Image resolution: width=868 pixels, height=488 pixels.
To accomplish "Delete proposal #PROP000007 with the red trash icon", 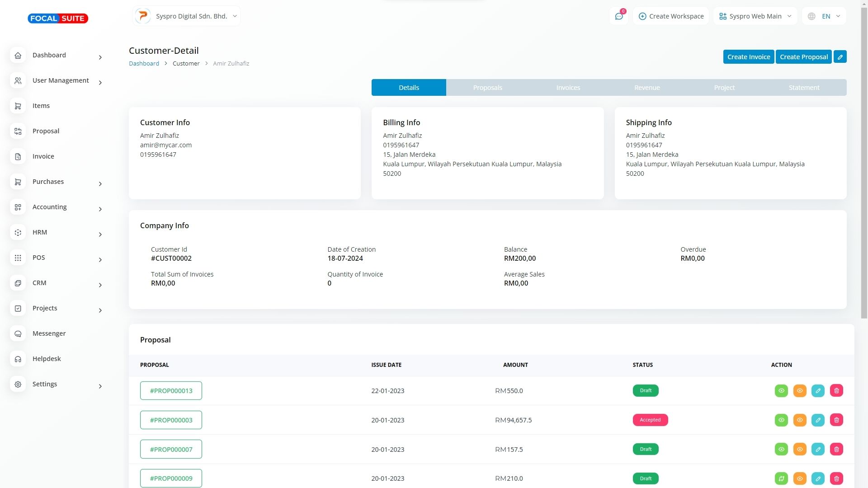I will 836,450.
